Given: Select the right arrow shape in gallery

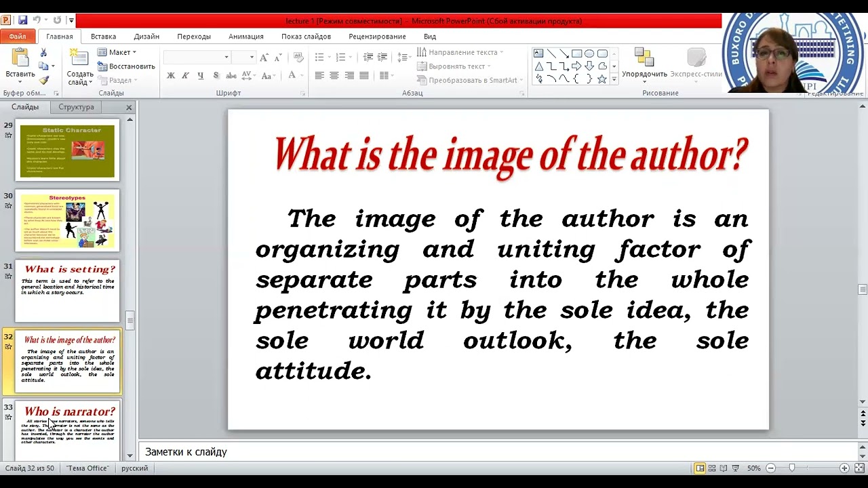Looking at the screenshot, I should click(576, 66).
